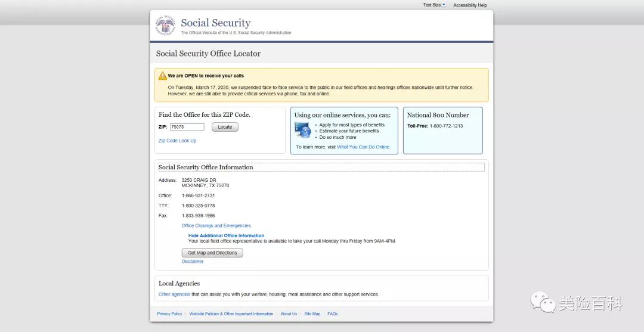Screen dimensions: 644x332
Task: Click 'Estimate your future benefits' bullet
Action: (349, 131)
